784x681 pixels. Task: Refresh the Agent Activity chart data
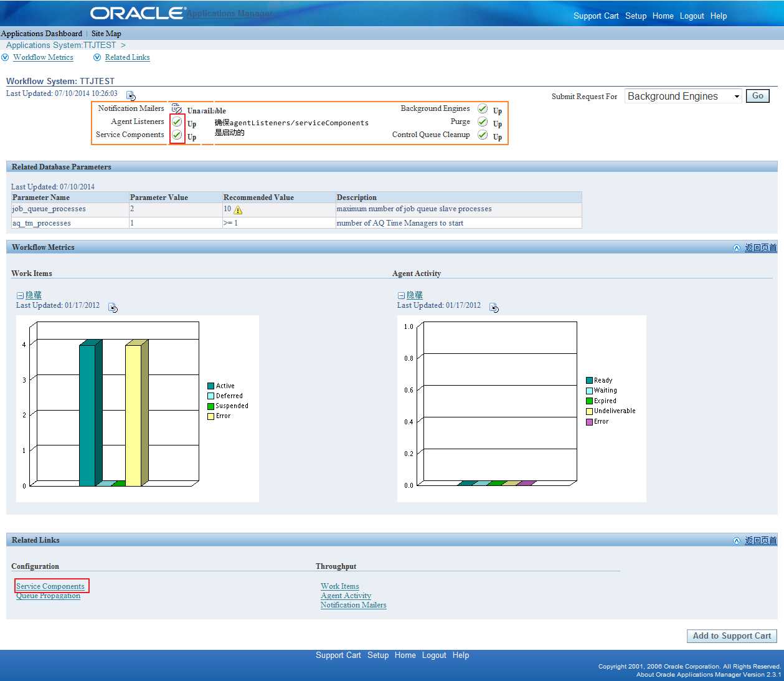click(x=494, y=308)
